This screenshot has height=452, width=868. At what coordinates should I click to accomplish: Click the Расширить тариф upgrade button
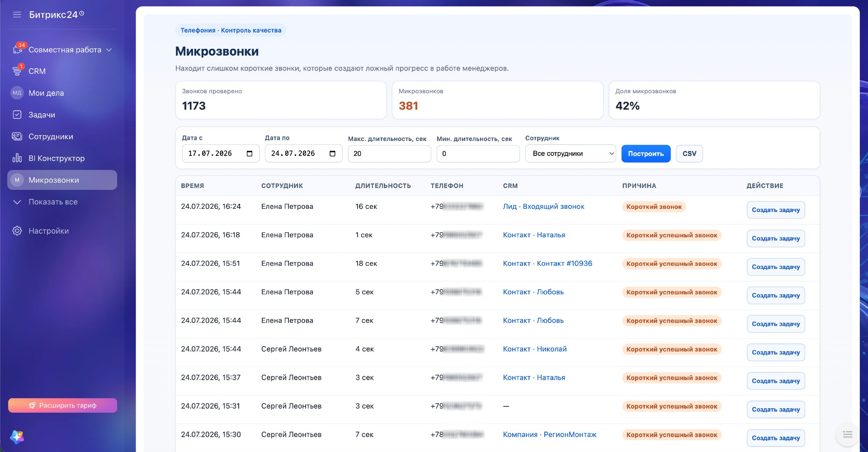pos(62,405)
